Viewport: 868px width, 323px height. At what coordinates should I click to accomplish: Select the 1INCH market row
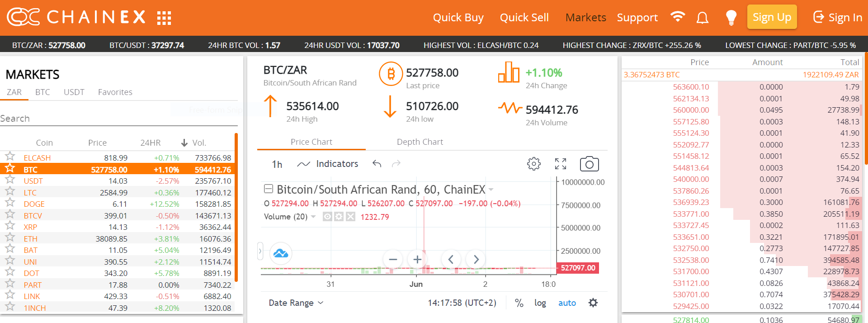click(x=118, y=308)
